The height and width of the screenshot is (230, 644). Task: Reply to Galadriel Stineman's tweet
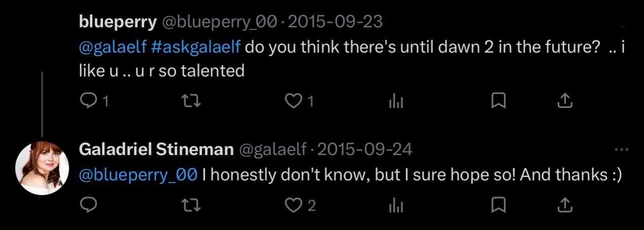coord(88,205)
